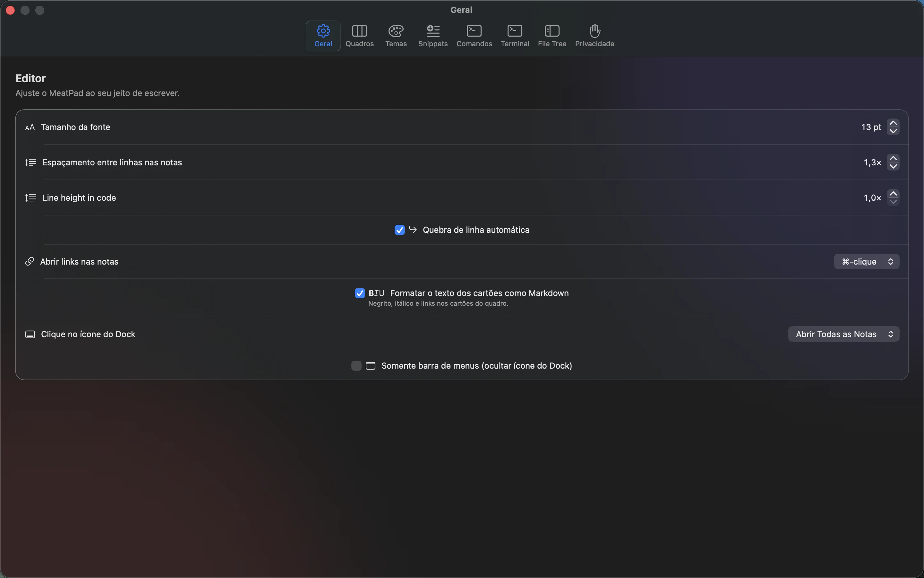Click the menu bar window icon near Somente
Screen dimensions: 924x578
click(370, 366)
